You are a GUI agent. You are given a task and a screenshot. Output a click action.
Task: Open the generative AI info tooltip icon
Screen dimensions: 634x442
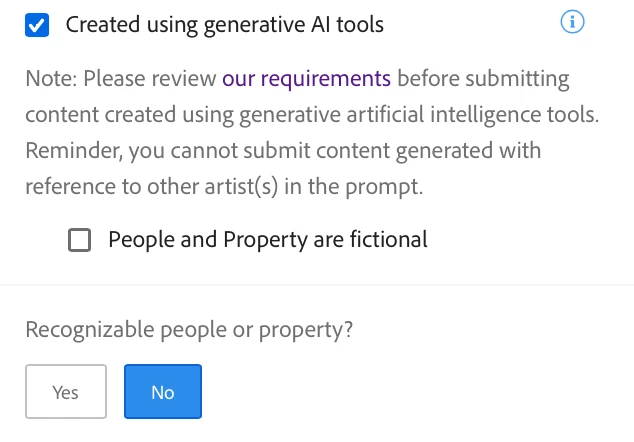click(x=573, y=23)
